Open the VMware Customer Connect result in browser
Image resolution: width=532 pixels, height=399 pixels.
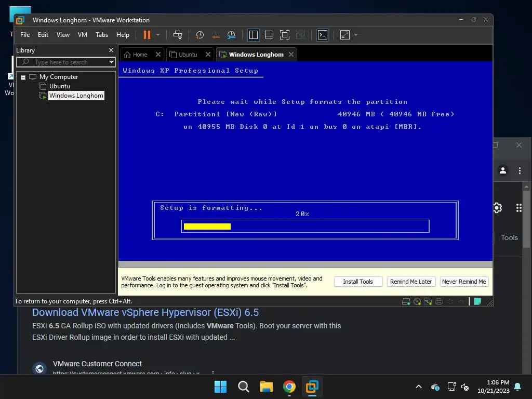click(x=97, y=364)
